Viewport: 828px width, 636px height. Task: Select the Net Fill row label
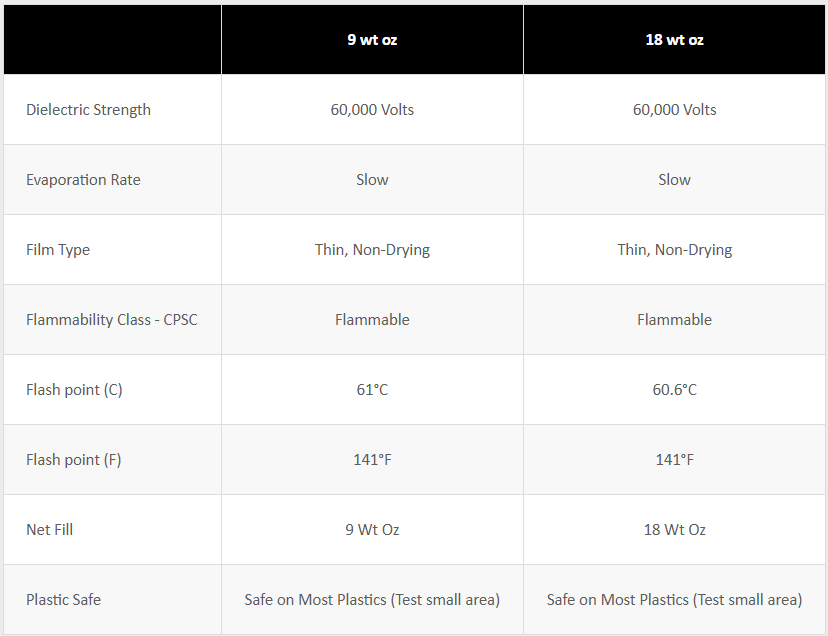pyautogui.click(x=49, y=530)
